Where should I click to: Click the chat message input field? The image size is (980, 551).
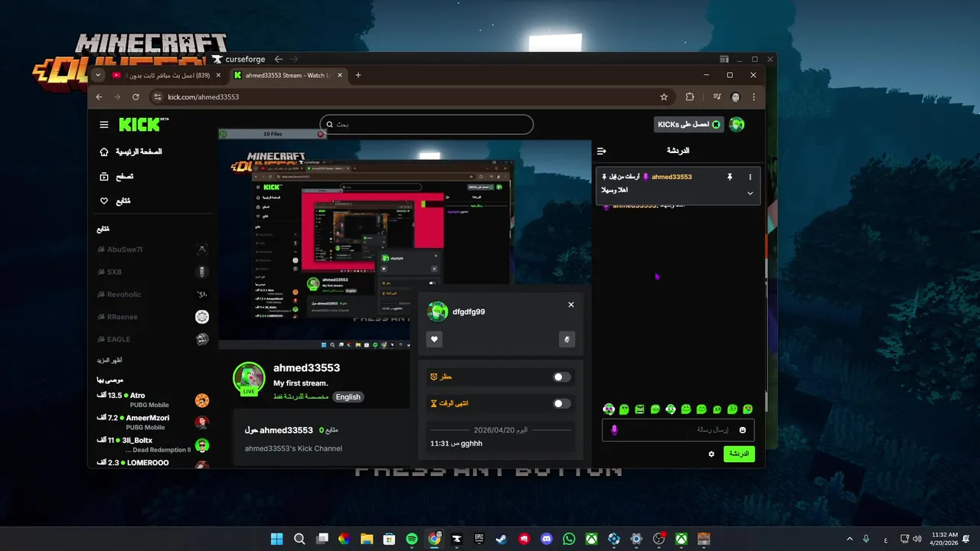[678, 430]
